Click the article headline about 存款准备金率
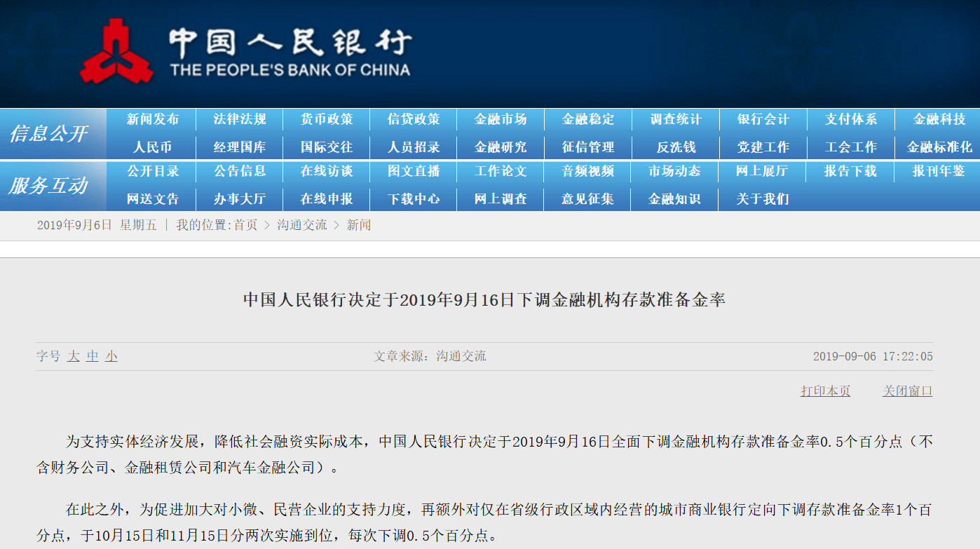 (484, 300)
